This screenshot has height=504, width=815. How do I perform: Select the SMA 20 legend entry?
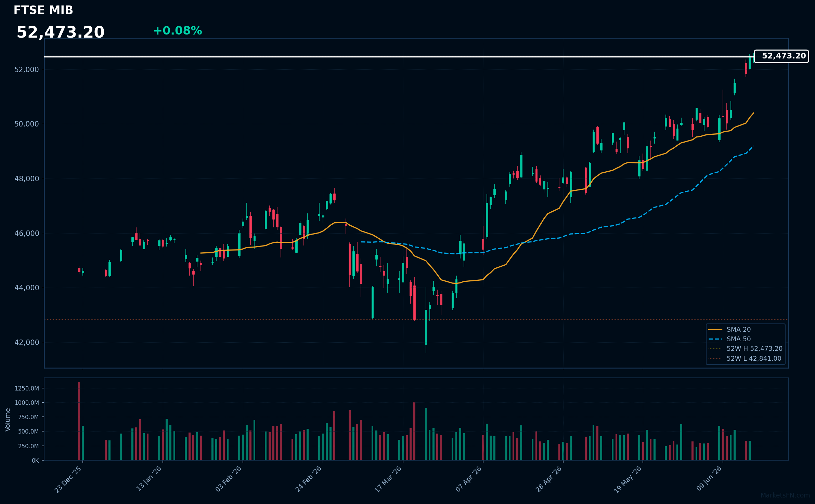pyautogui.click(x=729, y=330)
